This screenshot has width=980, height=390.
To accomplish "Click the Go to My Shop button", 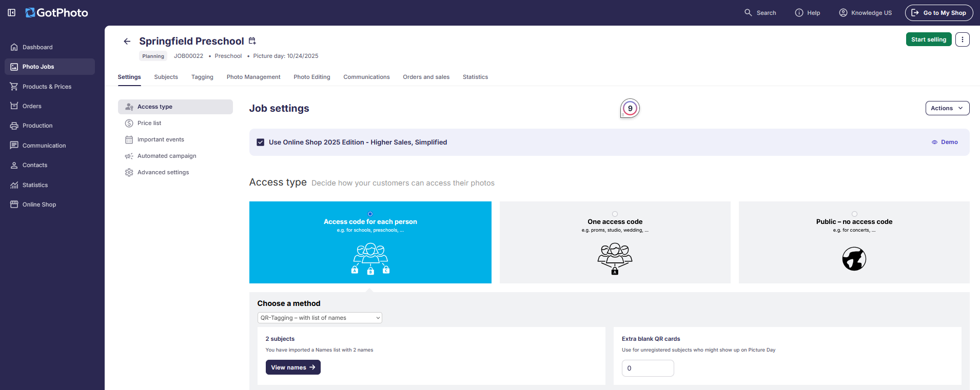I will click(939, 13).
